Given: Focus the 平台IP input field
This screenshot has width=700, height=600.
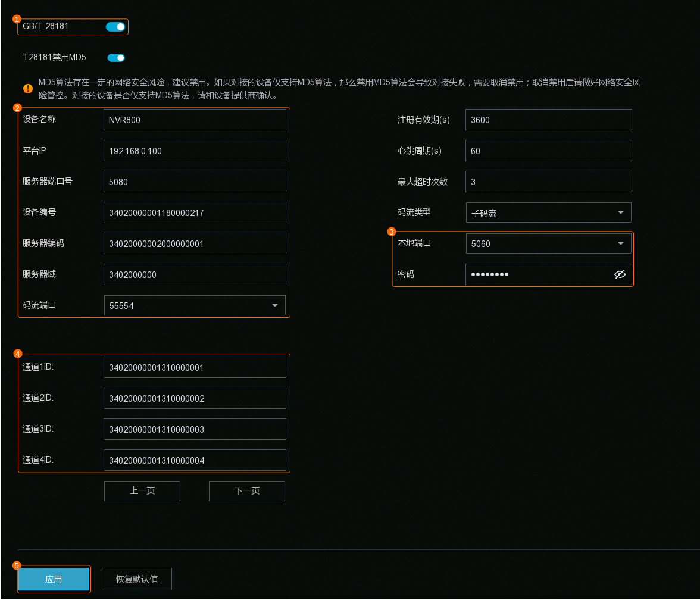Looking at the screenshot, I should point(195,151).
